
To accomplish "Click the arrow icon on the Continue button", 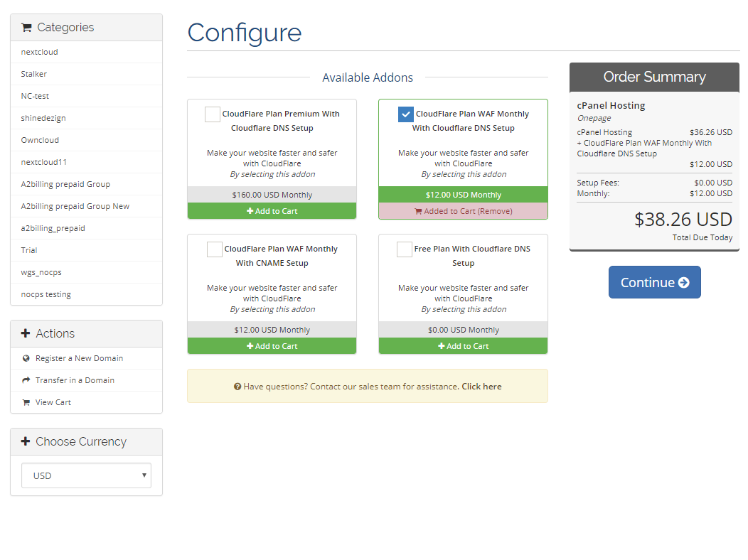I will (x=683, y=283).
